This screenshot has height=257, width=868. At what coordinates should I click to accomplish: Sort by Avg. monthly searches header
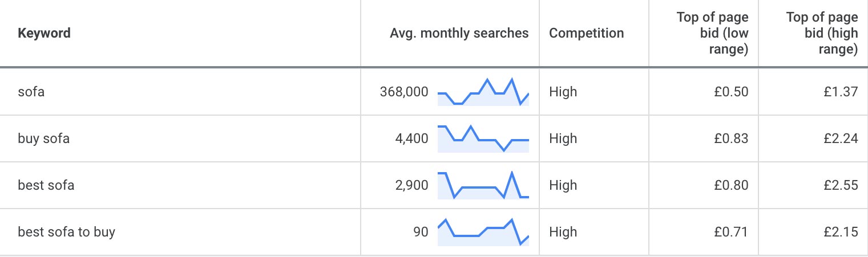[x=459, y=33]
